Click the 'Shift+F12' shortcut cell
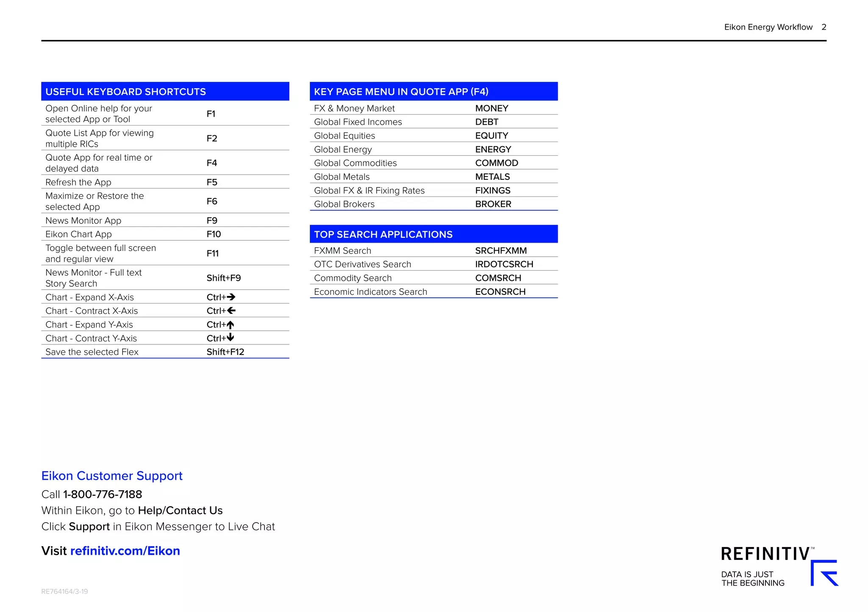 pos(225,352)
